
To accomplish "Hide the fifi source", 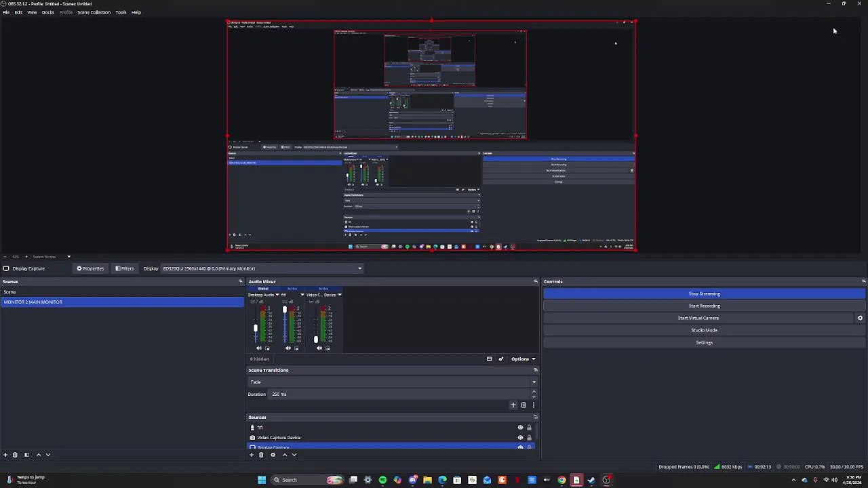I will (520, 428).
